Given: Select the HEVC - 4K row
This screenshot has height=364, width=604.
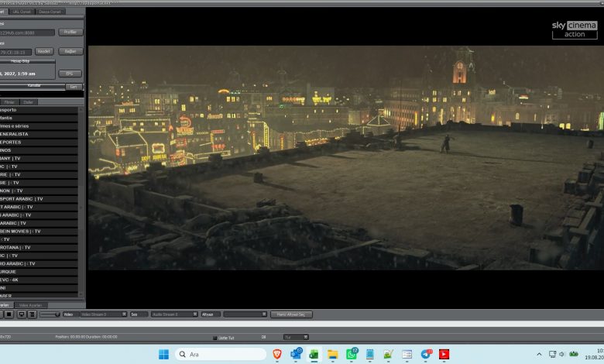Looking at the screenshot, I should (39, 280).
